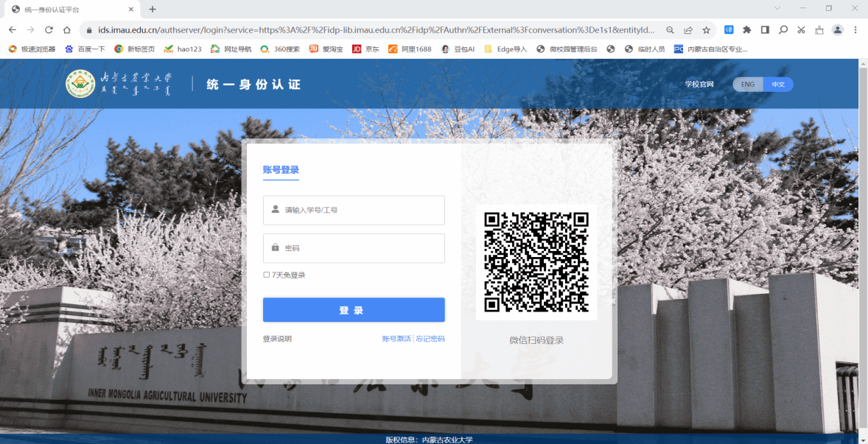The height and width of the screenshot is (444, 868).
Task: Reload the current page
Action: tap(49, 30)
